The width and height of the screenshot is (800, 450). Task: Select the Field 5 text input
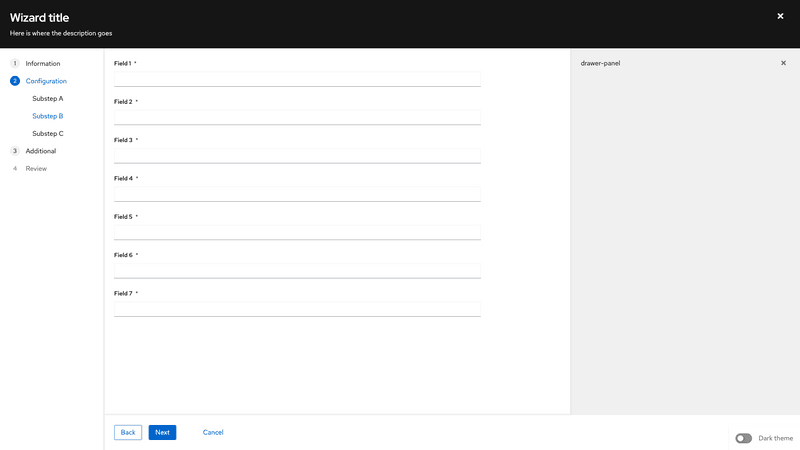297,232
